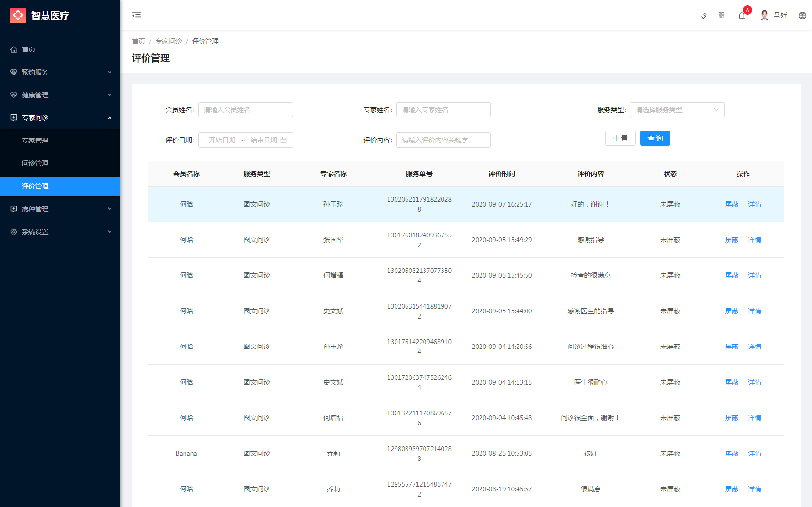Click 屏蔽 for the 问诊过程很细心 review

click(732, 347)
